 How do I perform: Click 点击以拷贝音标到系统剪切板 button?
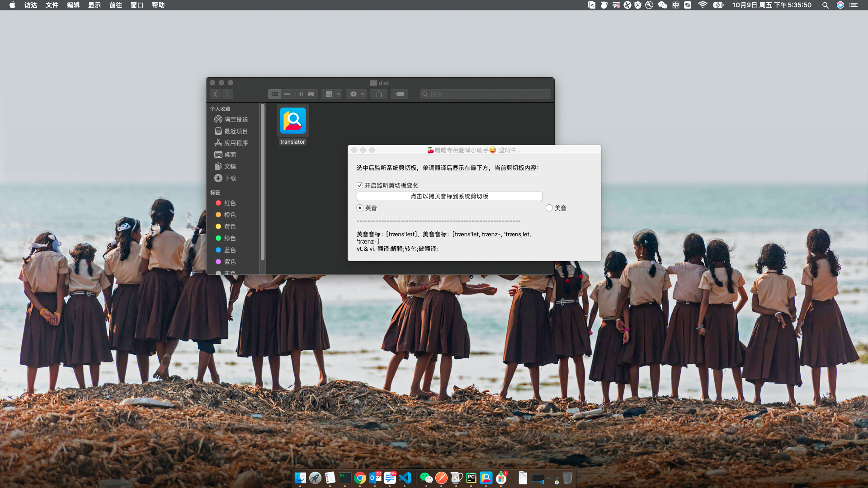coord(449,196)
